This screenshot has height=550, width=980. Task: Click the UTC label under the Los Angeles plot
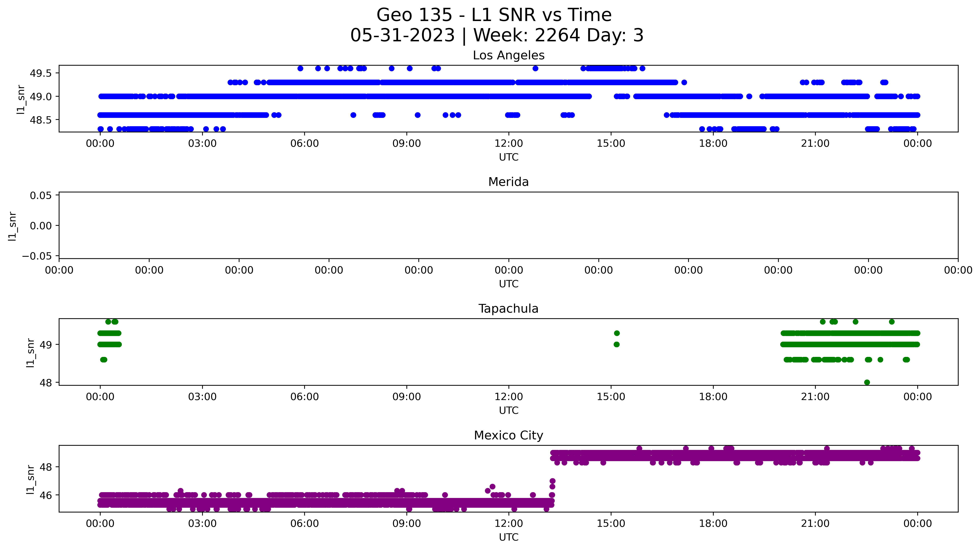[x=509, y=157]
